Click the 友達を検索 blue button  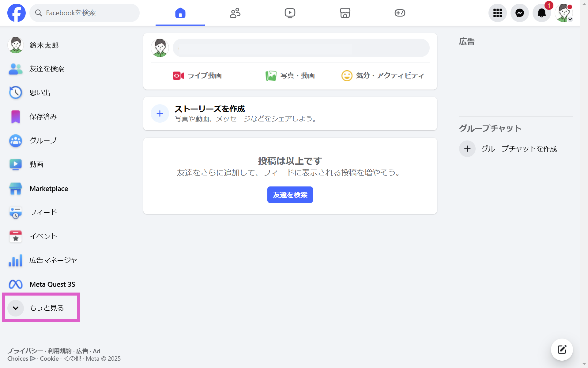click(290, 195)
